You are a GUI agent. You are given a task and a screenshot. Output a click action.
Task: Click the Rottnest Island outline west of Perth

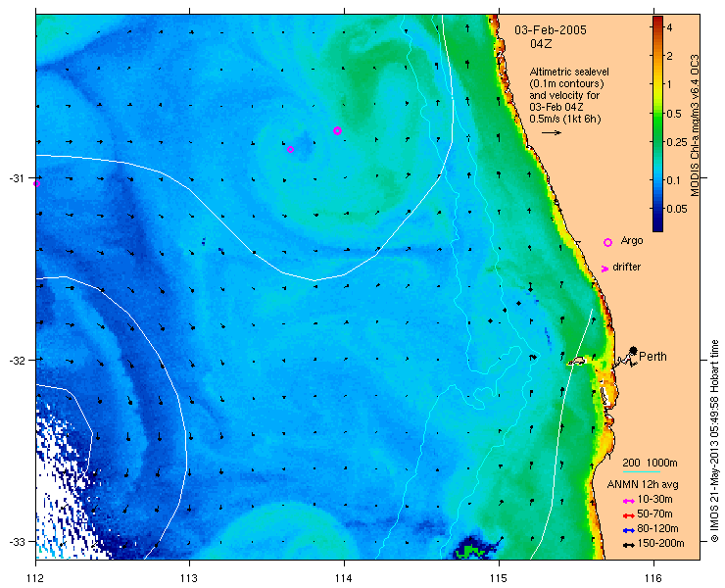(576, 362)
